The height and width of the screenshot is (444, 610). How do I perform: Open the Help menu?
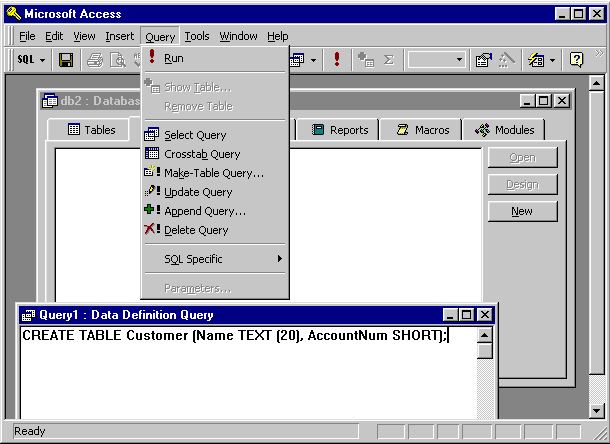(x=278, y=36)
